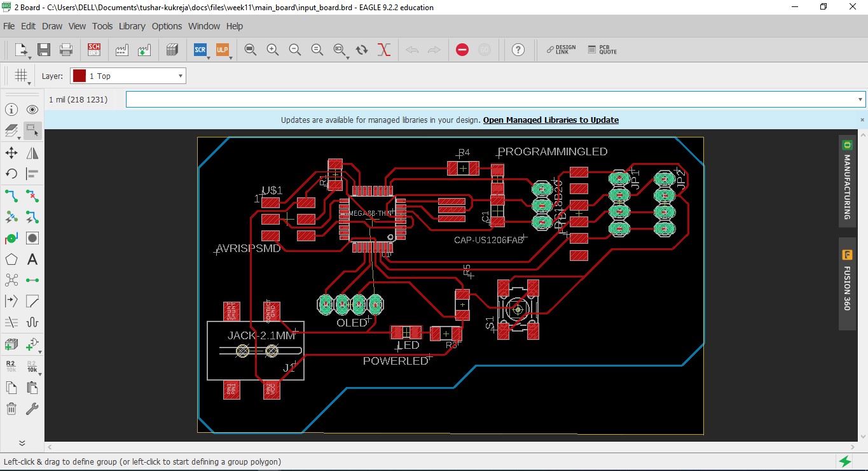Select the Align tool
Screen dimensions: 868x471
[32, 174]
